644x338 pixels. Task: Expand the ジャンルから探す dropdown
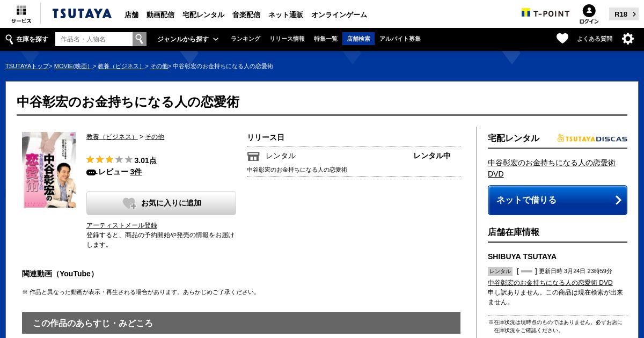188,39
